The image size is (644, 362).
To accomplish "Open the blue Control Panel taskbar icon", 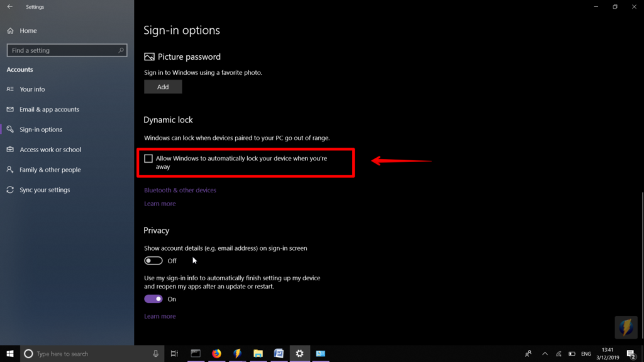I will (321, 353).
